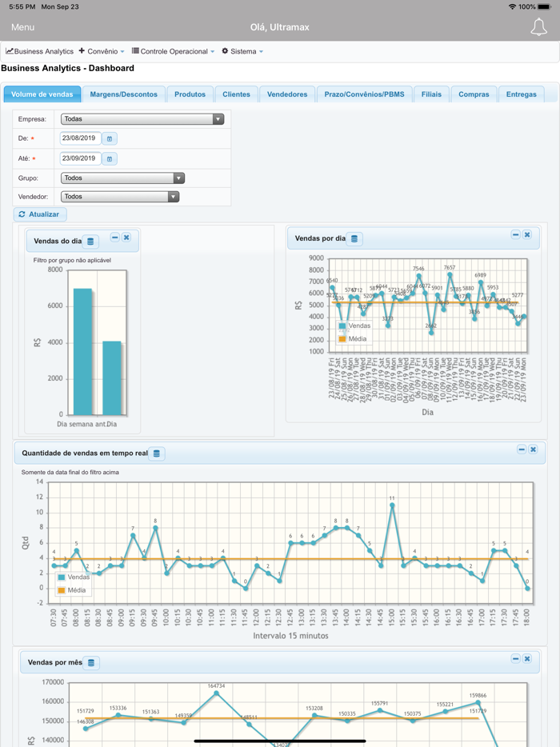
Task: Open database icon beside Vendas por dia title
Action: coord(354,238)
